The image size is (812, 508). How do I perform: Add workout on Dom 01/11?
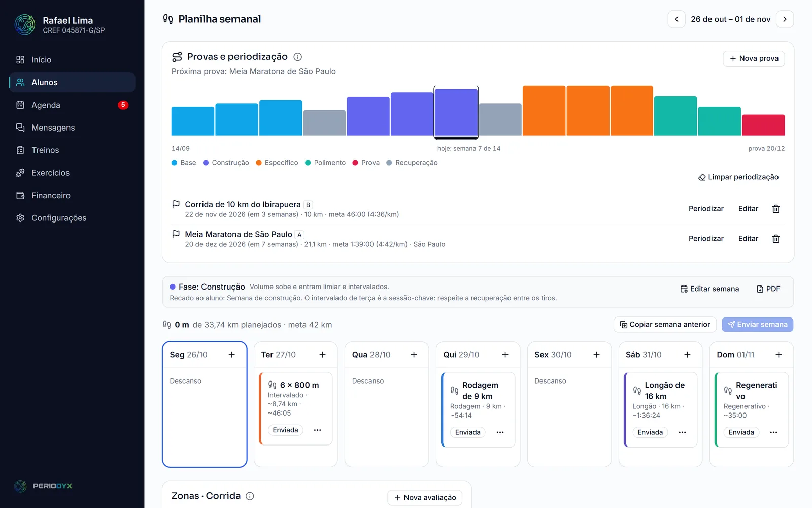click(x=779, y=355)
